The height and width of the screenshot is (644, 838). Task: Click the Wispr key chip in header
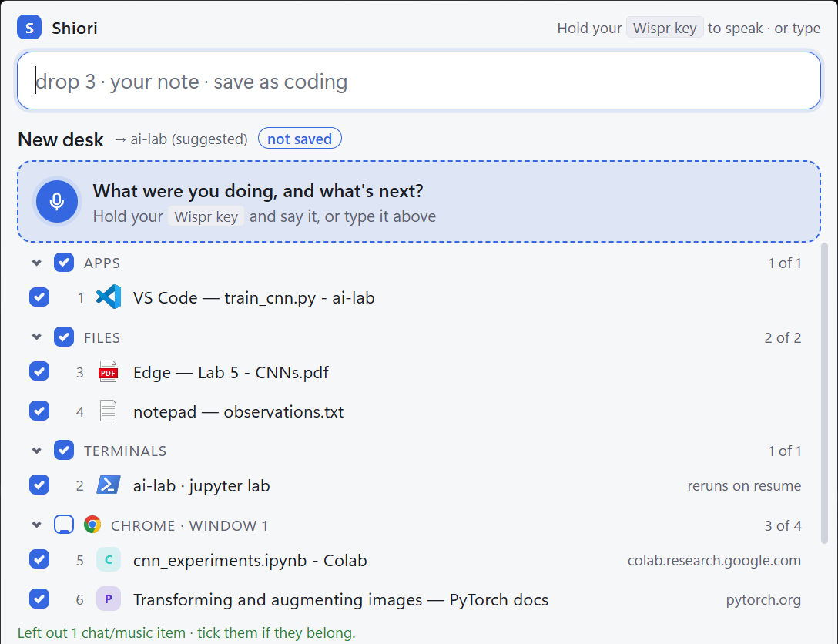coord(665,28)
